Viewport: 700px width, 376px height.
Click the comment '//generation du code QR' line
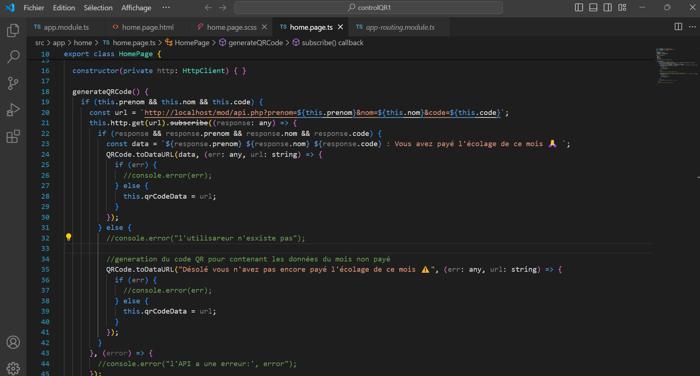[248, 259]
